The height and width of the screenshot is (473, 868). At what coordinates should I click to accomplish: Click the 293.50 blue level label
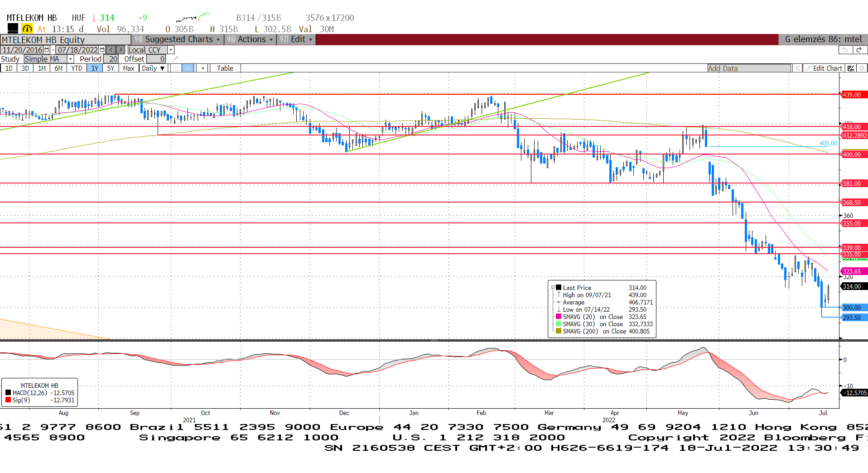(x=854, y=318)
